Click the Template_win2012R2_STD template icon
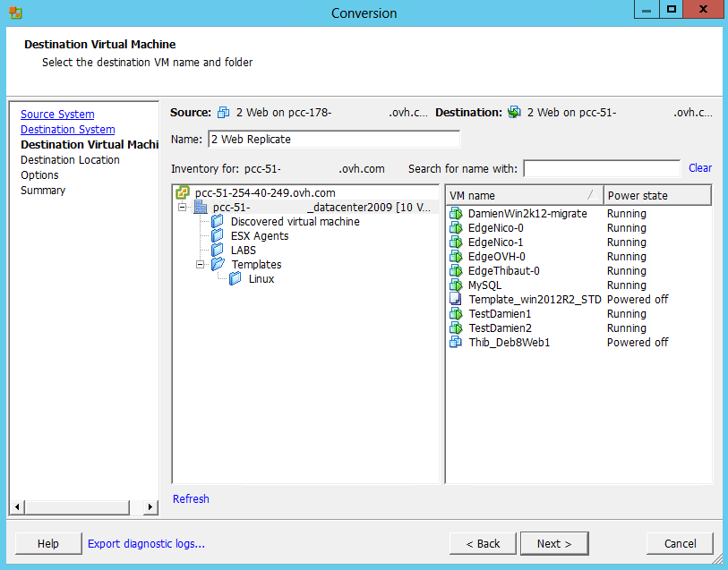 [455, 300]
